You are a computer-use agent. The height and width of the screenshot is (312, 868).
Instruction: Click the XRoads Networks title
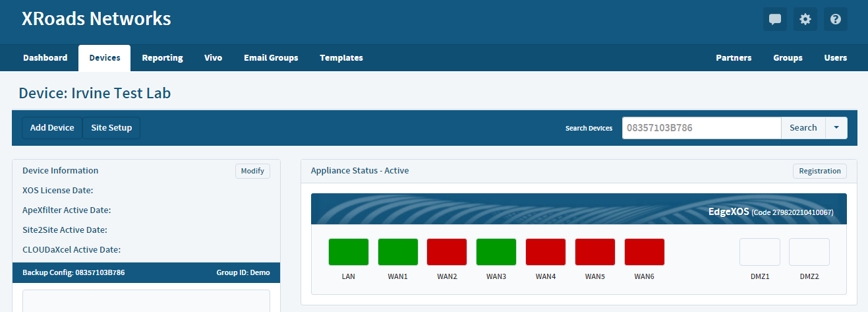[96, 19]
